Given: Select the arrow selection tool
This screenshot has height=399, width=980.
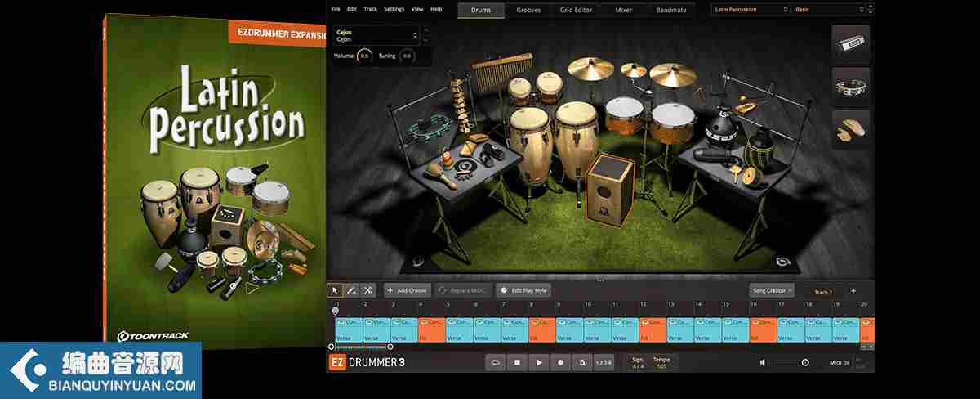Looking at the screenshot, I should coord(335,290).
